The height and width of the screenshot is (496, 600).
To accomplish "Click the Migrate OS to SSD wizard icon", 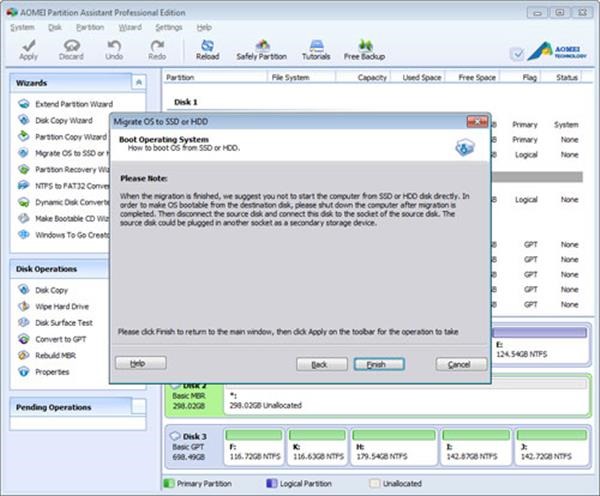I will point(24,153).
